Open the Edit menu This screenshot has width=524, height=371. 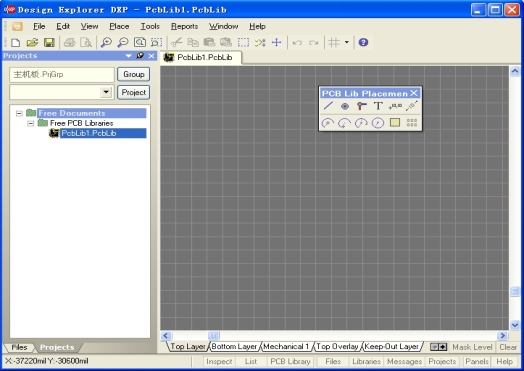pyautogui.click(x=63, y=26)
